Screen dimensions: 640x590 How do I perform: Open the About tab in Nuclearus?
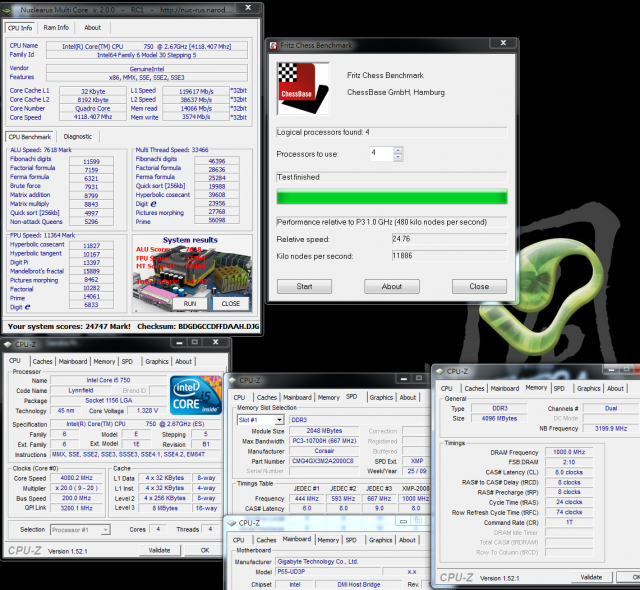tap(92, 28)
